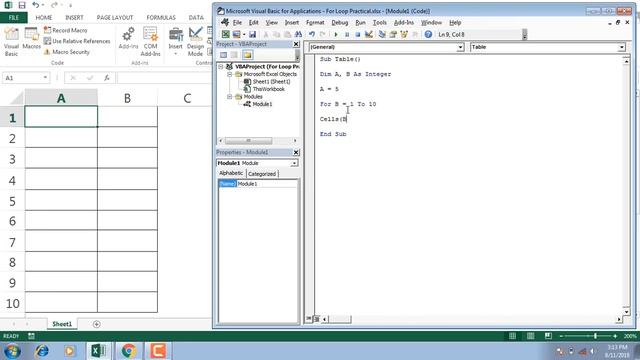Click Excel formula bar input
640x360 pixels.
(164, 78)
